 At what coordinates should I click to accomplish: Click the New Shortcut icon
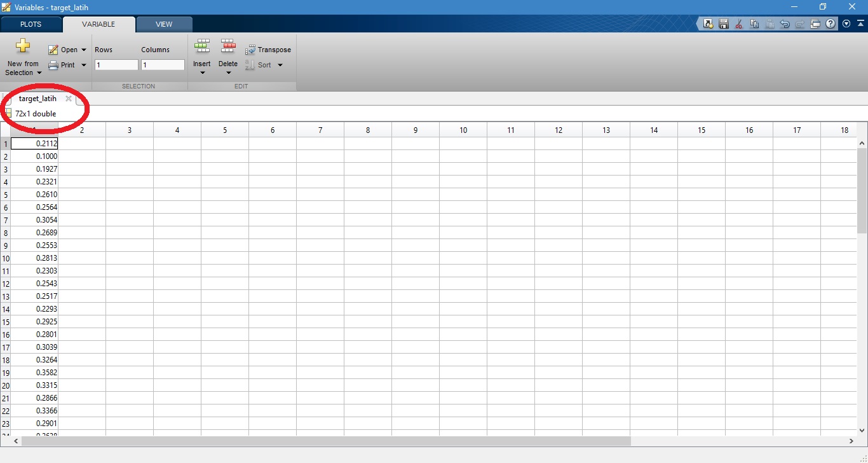708,24
